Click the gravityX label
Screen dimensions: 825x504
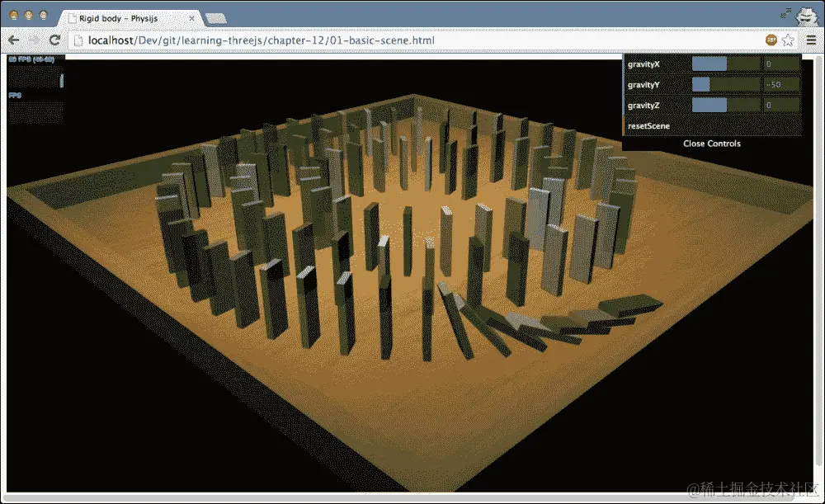point(643,64)
